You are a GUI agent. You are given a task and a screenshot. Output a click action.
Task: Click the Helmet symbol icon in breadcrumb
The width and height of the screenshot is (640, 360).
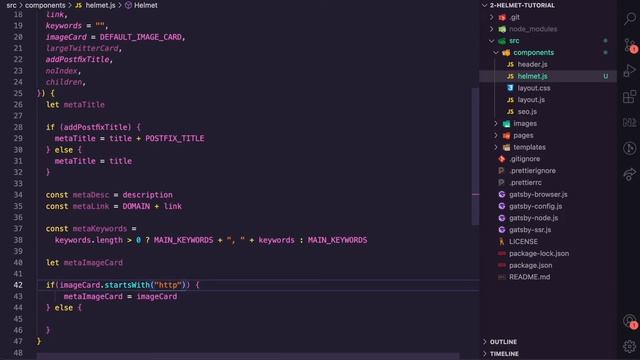pos(128,5)
